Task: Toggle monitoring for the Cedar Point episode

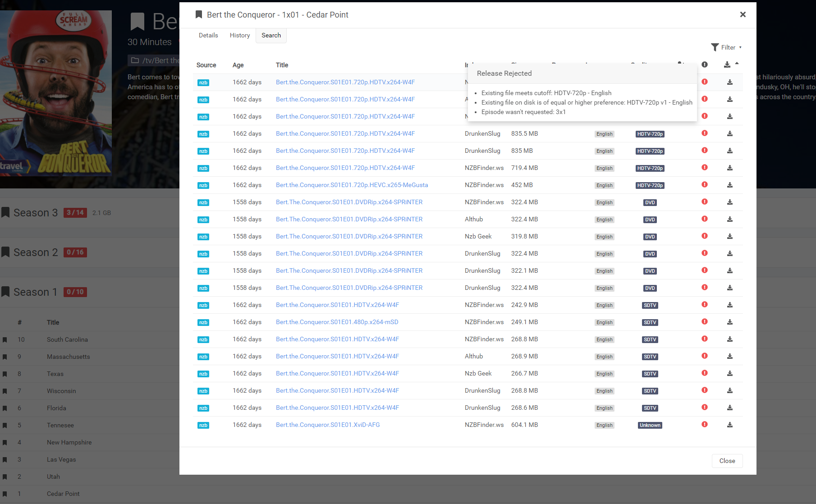Action: click(x=5, y=494)
